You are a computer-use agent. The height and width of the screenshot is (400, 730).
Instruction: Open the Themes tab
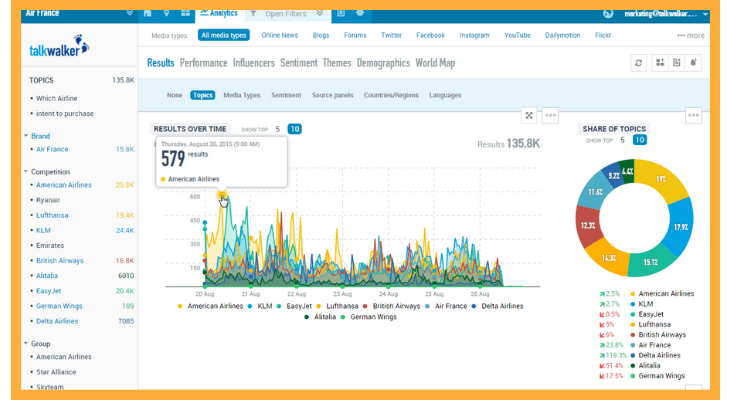[337, 63]
